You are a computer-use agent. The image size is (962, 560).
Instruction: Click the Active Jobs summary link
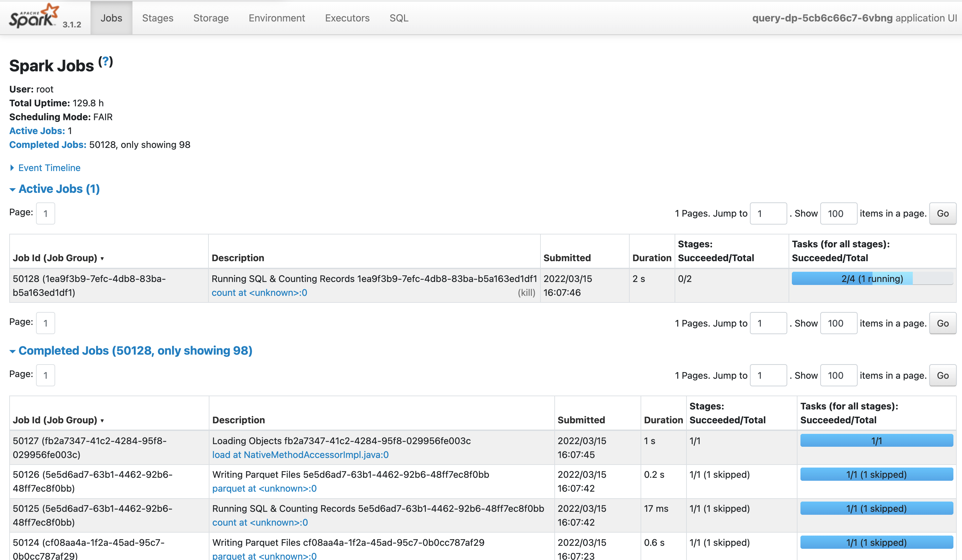[x=37, y=131]
